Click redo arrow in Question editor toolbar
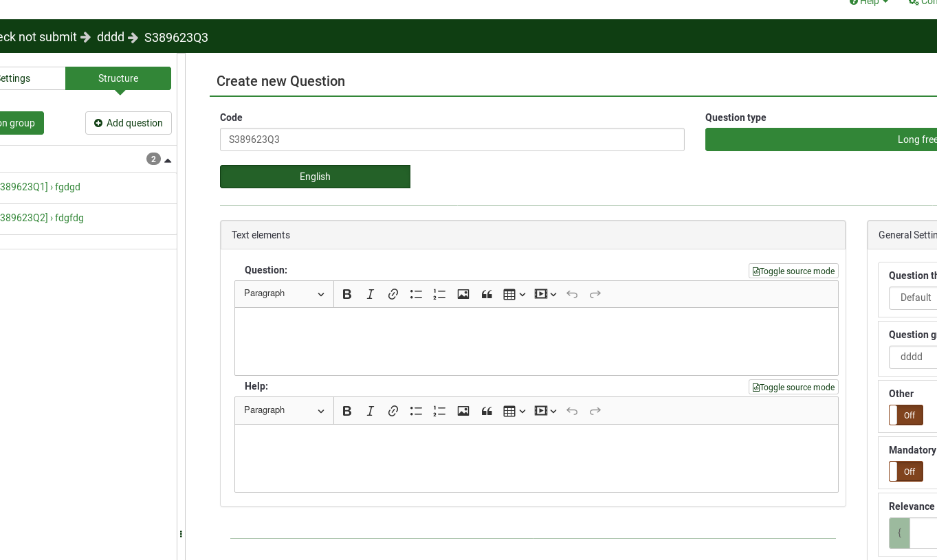Screen dimensions: 937x560 [x=595, y=294]
